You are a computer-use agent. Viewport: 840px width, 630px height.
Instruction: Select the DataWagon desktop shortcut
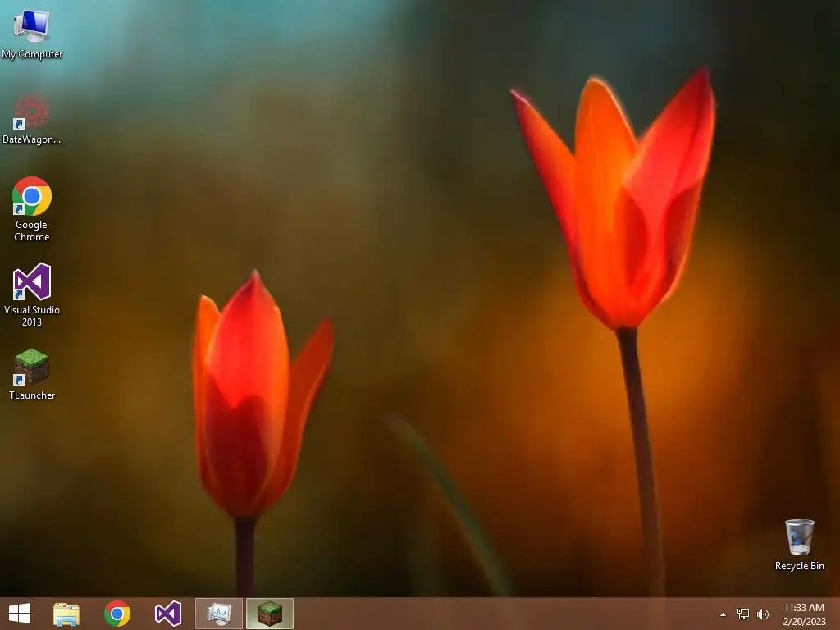[x=32, y=119]
